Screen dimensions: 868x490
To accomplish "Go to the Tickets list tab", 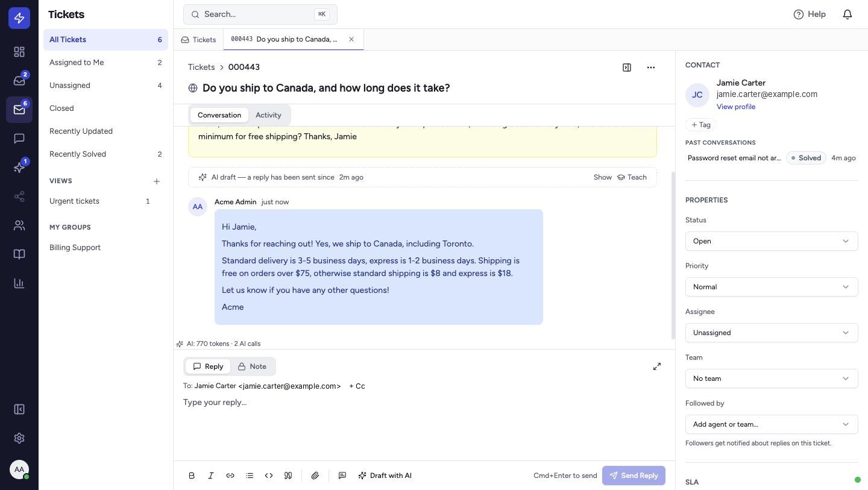I will click(198, 40).
